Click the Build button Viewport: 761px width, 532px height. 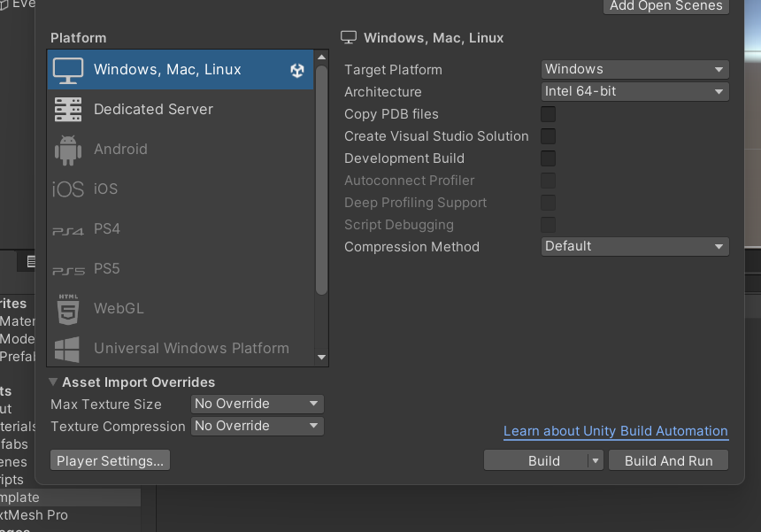(x=536, y=460)
